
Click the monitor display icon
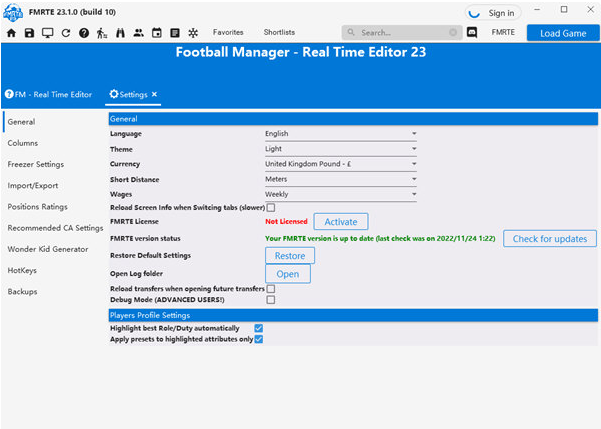pos(48,33)
